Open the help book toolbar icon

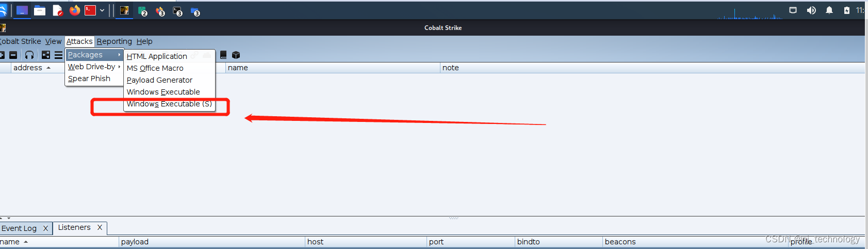[x=223, y=55]
